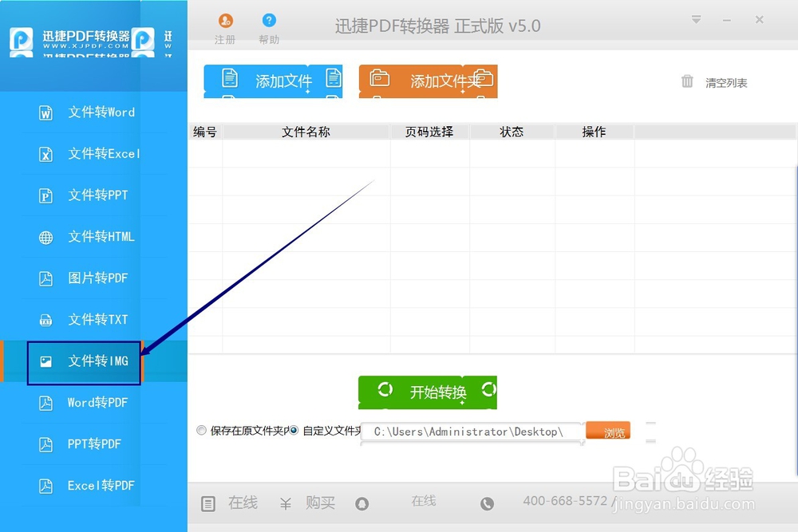
Task: Choose 文件转HTML in the sidebar
Action: tap(93, 237)
